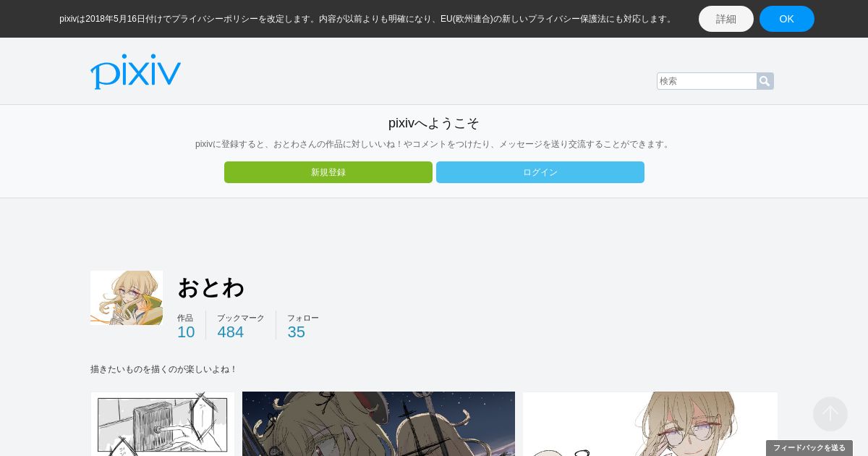Click the registration description text under pixivへようこそ

tap(434, 144)
